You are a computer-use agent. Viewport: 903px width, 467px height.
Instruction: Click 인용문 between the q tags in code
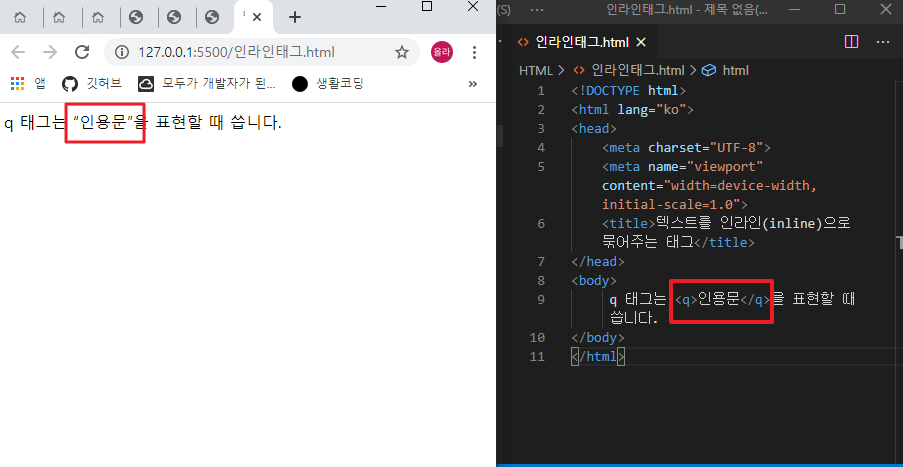click(x=718, y=299)
